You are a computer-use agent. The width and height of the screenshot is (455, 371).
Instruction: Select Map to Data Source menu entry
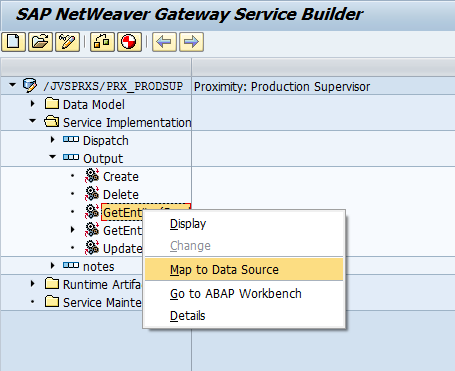click(244, 269)
